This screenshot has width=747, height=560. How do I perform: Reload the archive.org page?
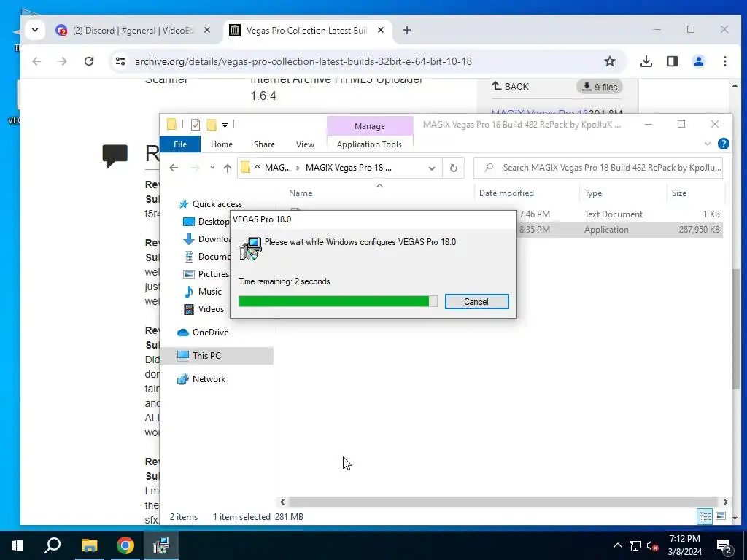coord(89,61)
